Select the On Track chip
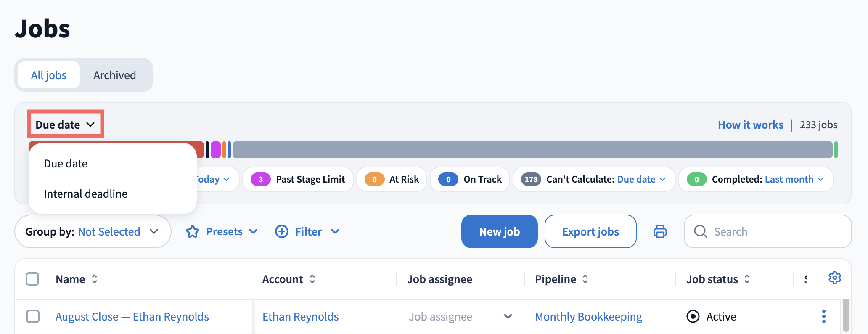The width and height of the screenshot is (868, 334). tap(470, 179)
